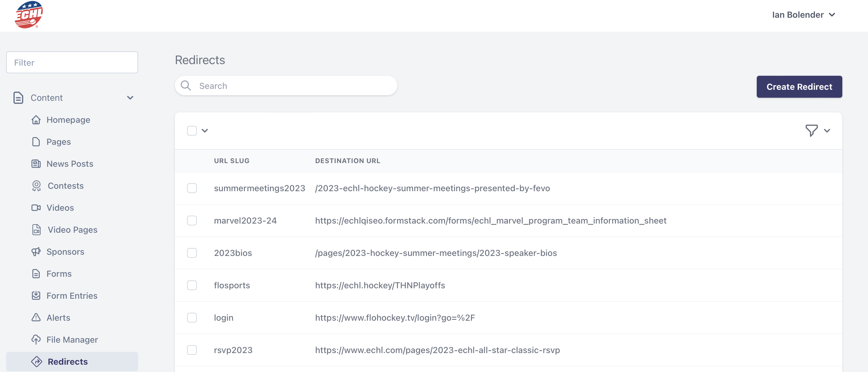Click the Forms document icon

pyautogui.click(x=36, y=274)
